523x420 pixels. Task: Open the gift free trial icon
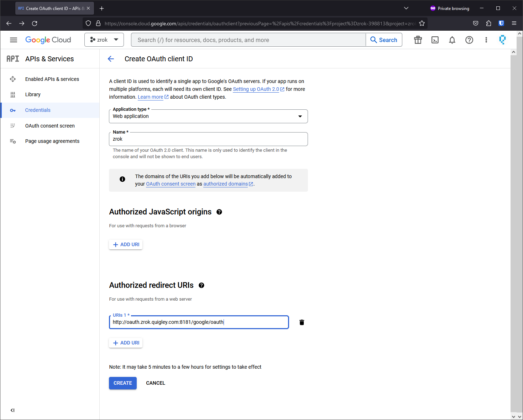coord(418,40)
